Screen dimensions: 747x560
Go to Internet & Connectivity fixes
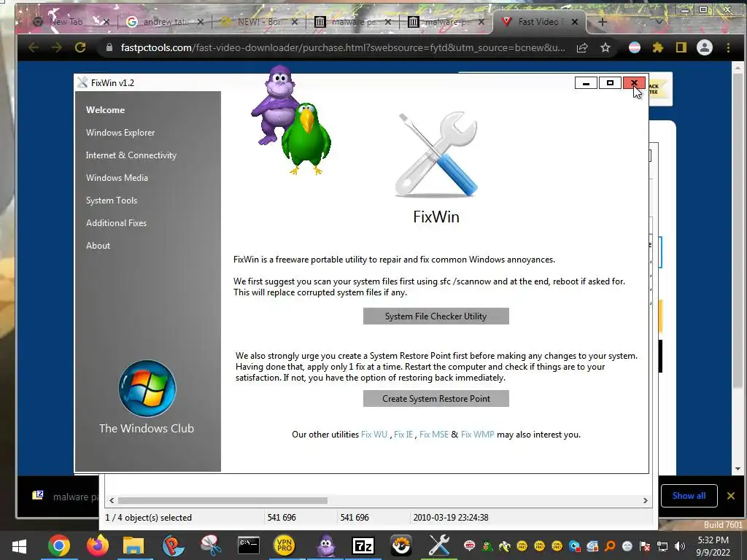tap(131, 155)
